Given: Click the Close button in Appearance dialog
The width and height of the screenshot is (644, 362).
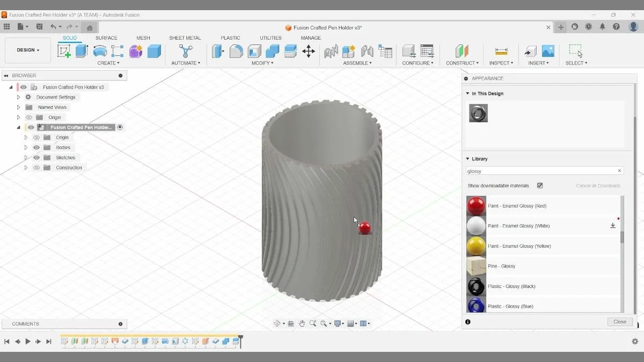Looking at the screenshot, I should coord(620,321).
